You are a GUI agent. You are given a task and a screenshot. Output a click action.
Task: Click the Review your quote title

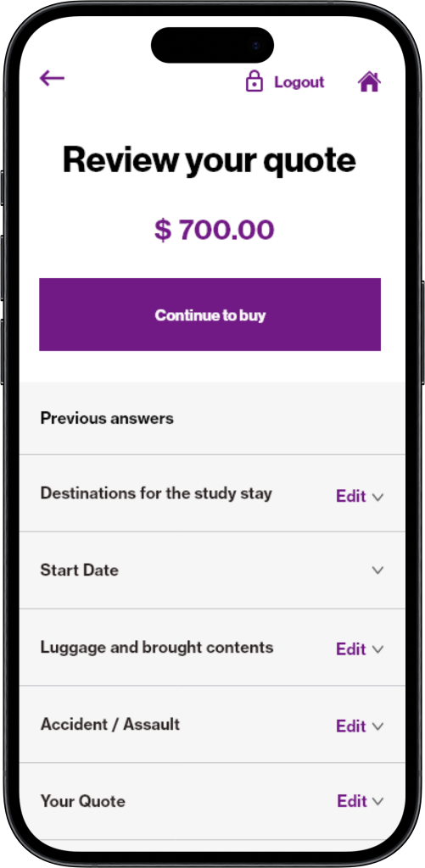click(x=209, y=159)
